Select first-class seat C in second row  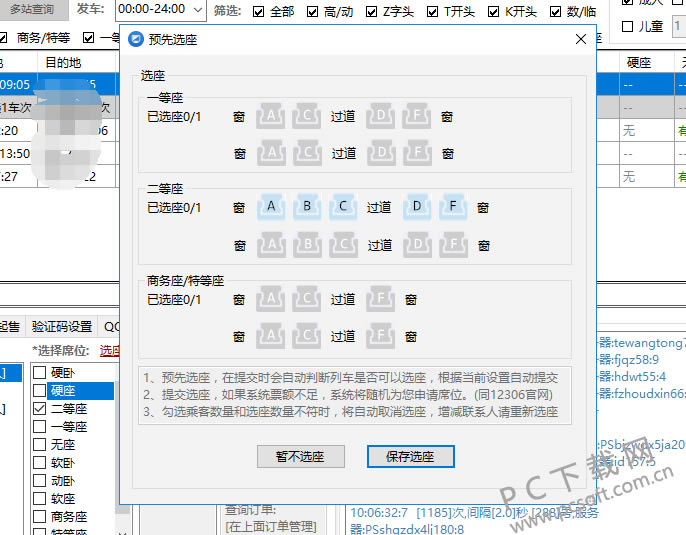point(308,153)
